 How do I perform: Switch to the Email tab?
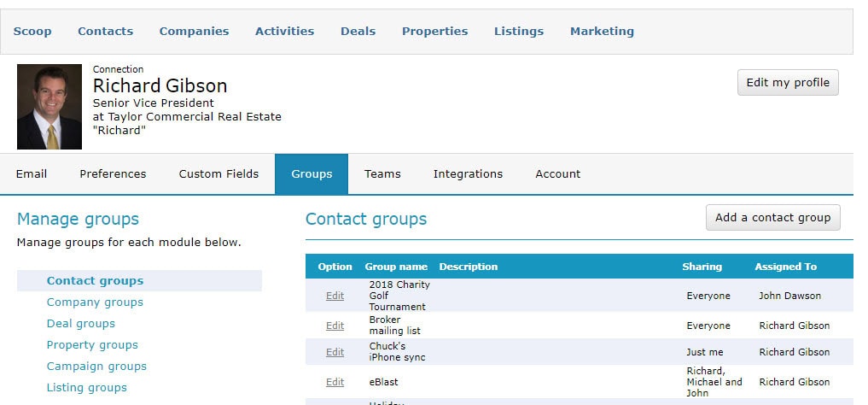coord(32,174)
